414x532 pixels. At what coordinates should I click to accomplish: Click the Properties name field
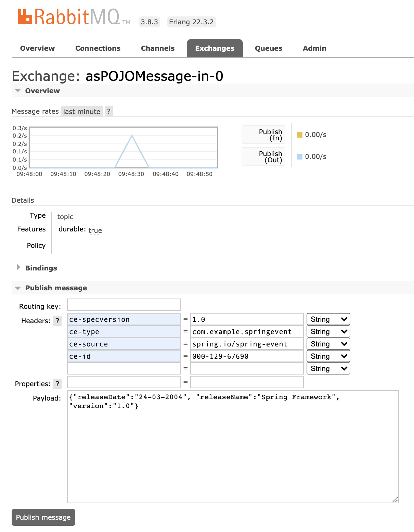124,382
